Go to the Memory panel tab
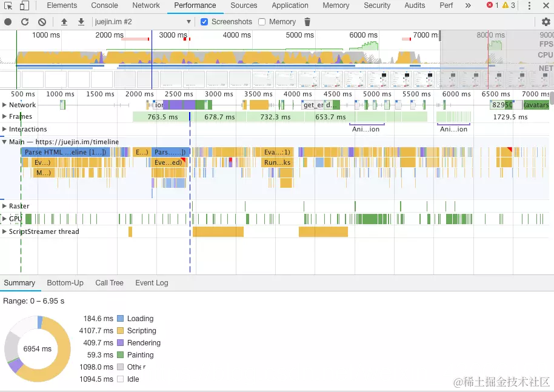The image size is (554, 392). click(x=336, y=5)
